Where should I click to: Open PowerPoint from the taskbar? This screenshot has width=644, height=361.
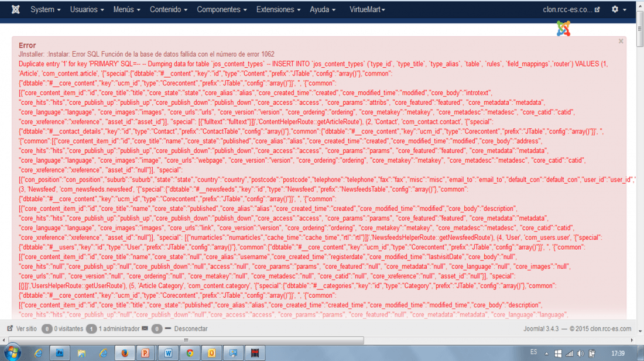[x=146, y=353]
